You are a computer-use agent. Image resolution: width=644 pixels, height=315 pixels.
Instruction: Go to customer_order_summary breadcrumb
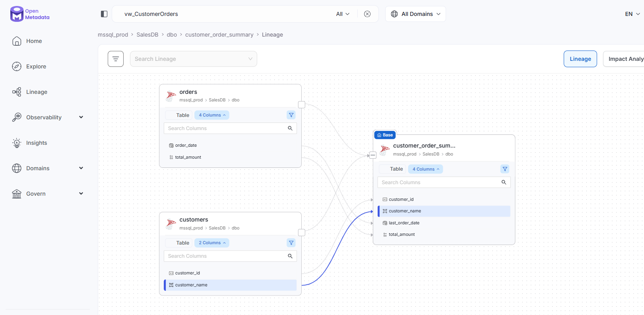[219, 35]
